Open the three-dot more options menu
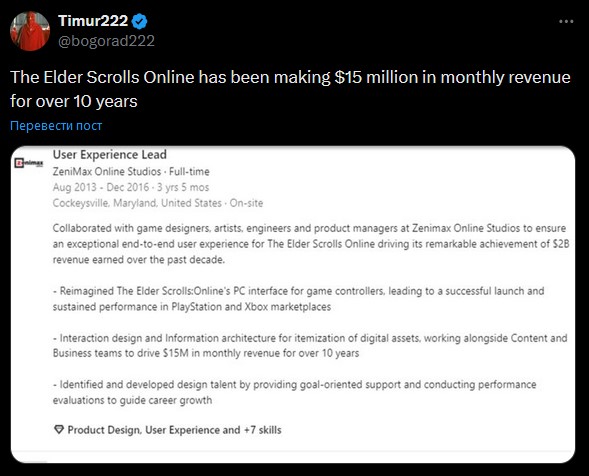Viewport: 589px width, 476px height. [566, 21]
